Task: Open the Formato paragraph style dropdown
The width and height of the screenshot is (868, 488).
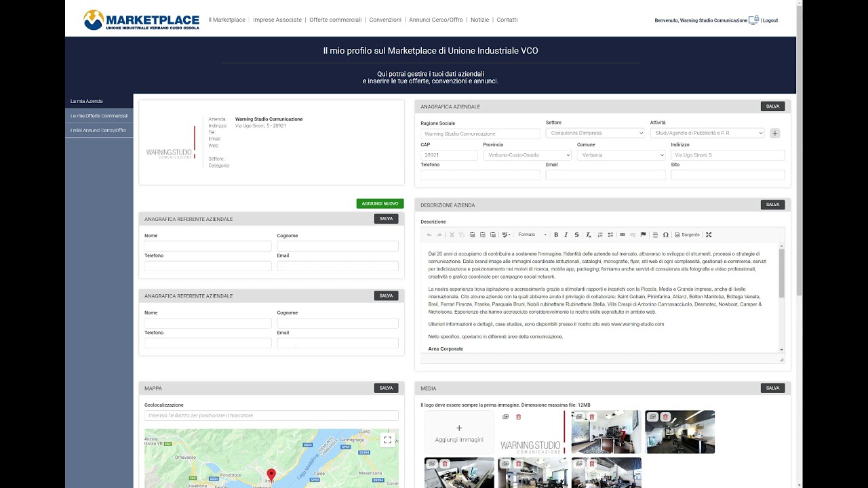Action: tap(532, 235)
